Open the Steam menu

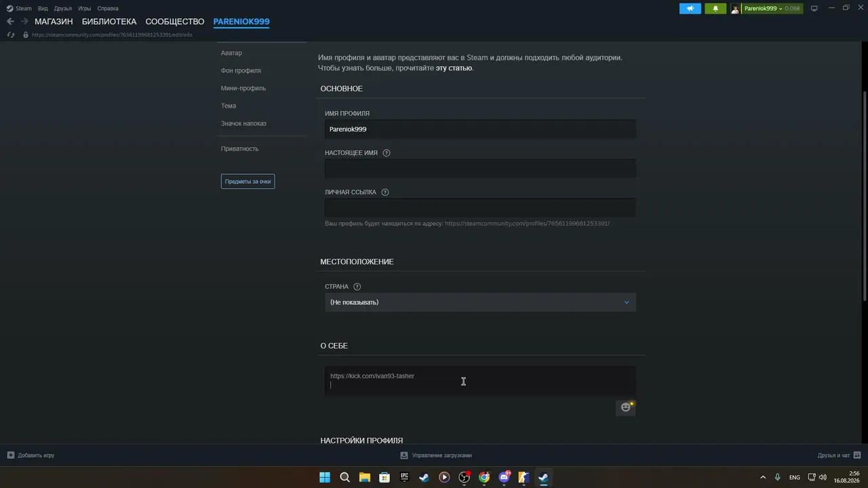(x=24, y=9)
